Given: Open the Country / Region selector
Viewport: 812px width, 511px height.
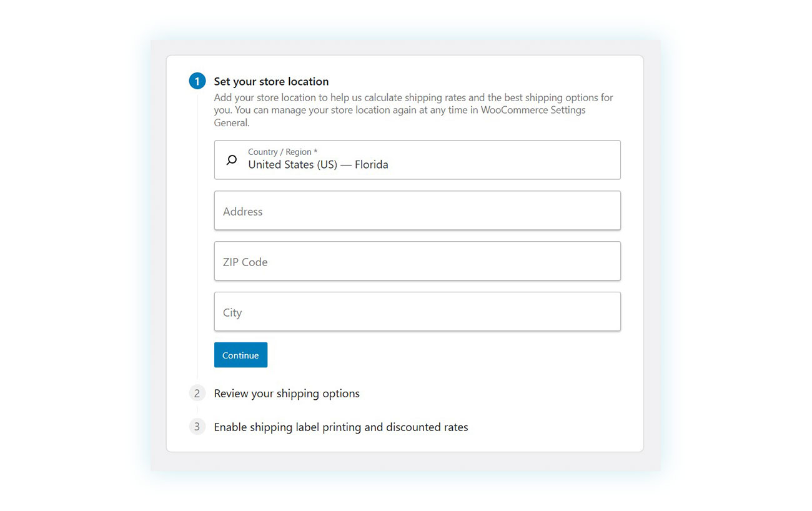Looking at the screenshot, I should tap(417, 160).
